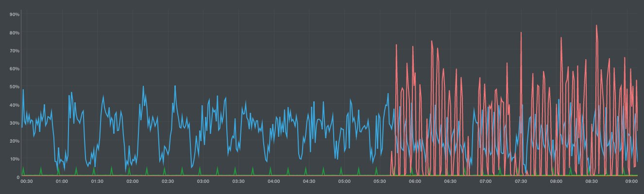
Task: Click the 02:30 time axis label
Action: tap(168, 181)
